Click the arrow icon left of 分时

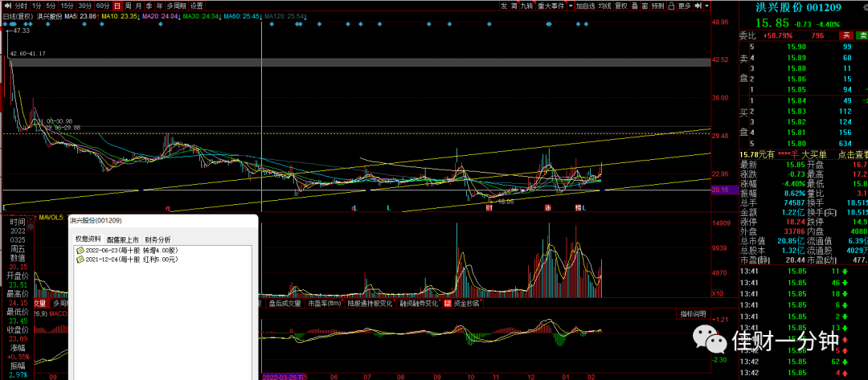point(7,6)
